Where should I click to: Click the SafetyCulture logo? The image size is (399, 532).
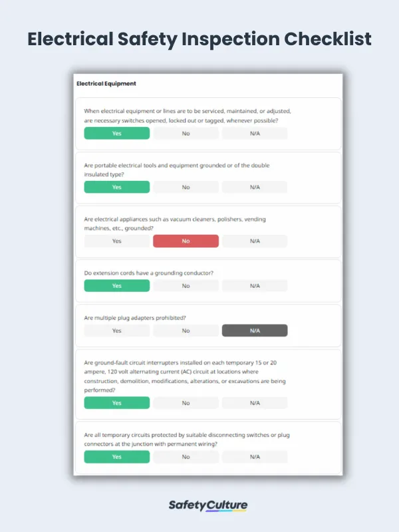[199, 505]
